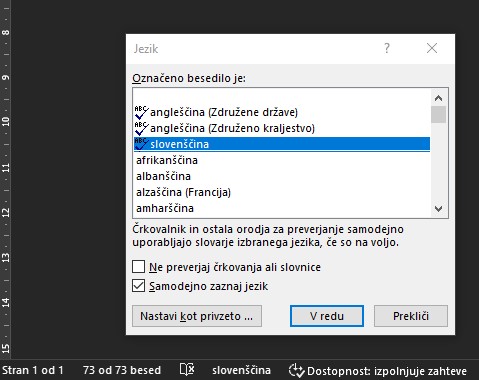Open the question mark help for Jezik dialog
Viewport: 479px width, 380px height.
click(387, 48)
